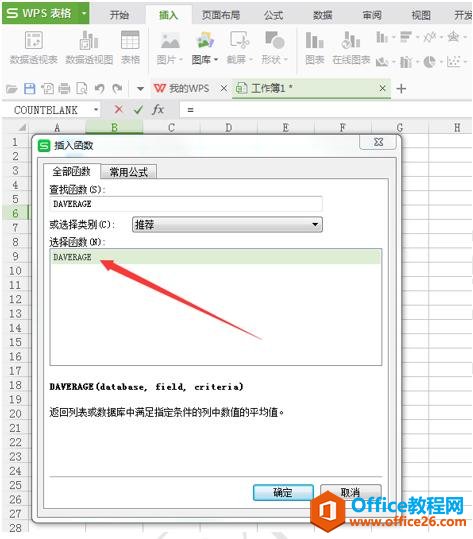The image size is (473, 539).
Task: Redo the last action
Action: [117, 89]
